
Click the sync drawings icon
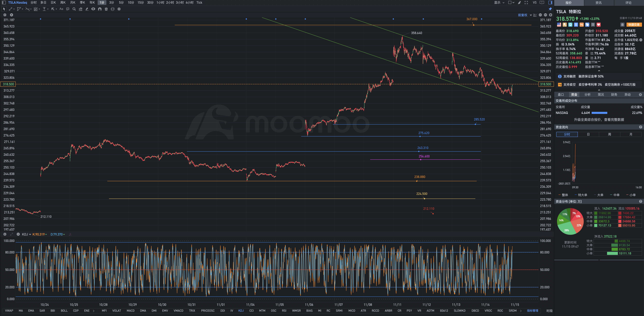pyautogui.click(x=113, y=9)
